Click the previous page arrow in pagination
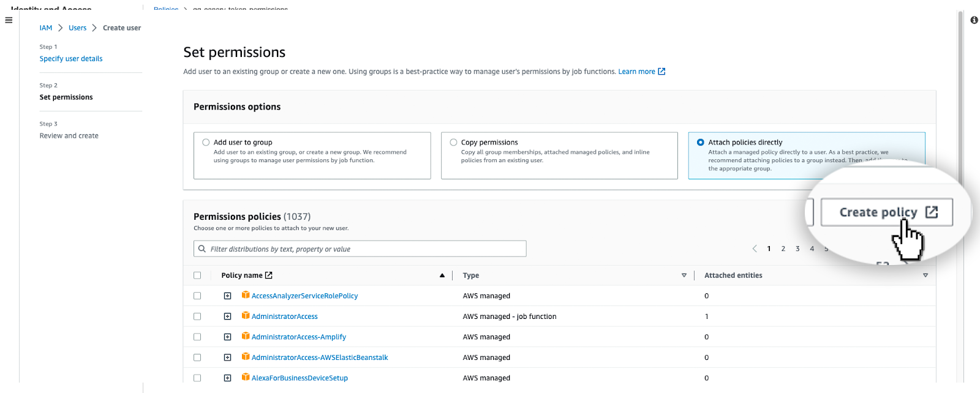980x393 pixels. (755, 249)
